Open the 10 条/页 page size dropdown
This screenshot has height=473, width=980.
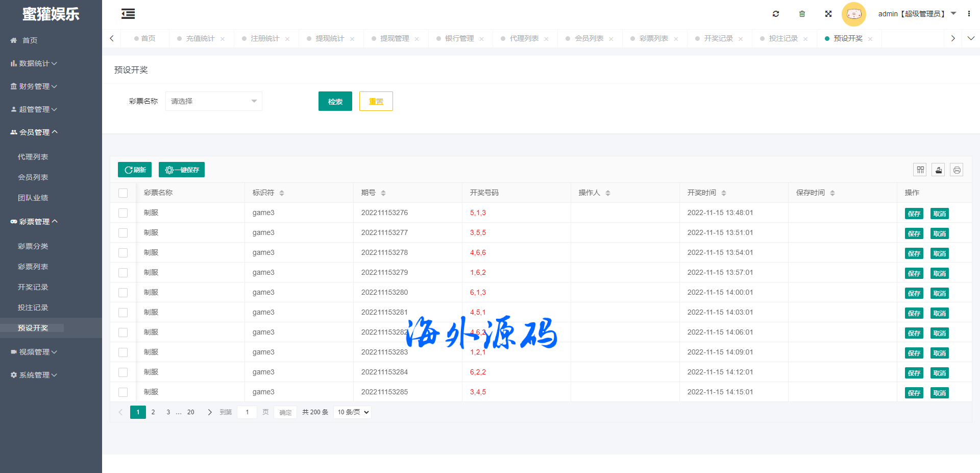(x=353, y=412)
